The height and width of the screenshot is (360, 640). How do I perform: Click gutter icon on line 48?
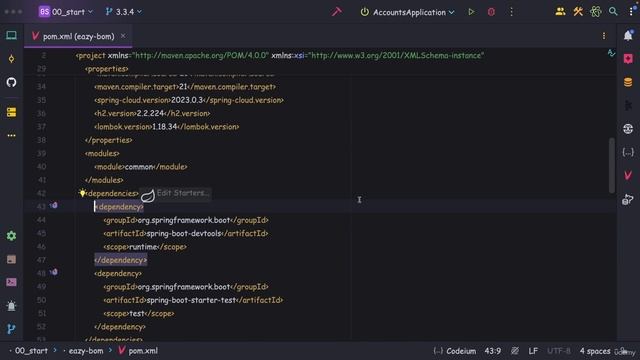point(54,272)
